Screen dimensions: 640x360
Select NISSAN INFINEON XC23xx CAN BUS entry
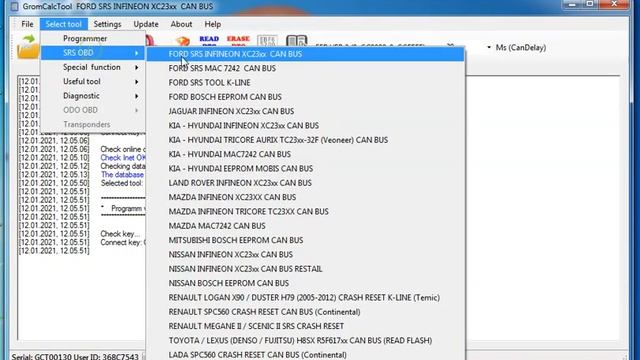(305, 254)
